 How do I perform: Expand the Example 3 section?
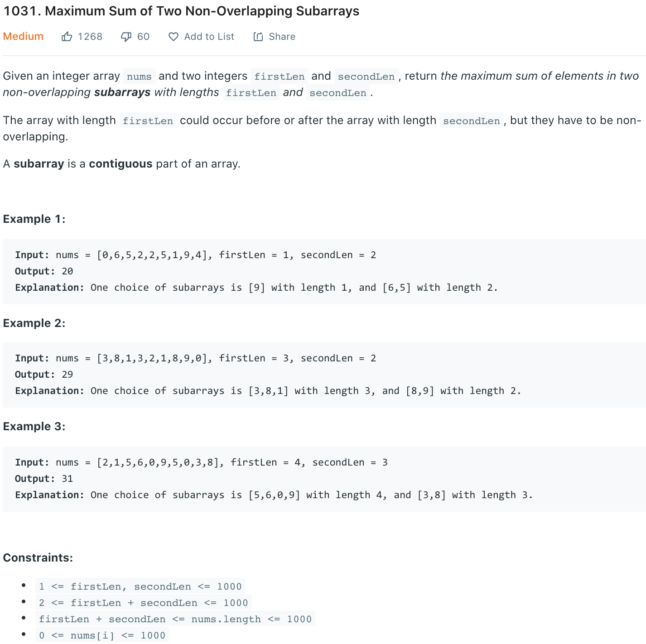pos(34,426)
